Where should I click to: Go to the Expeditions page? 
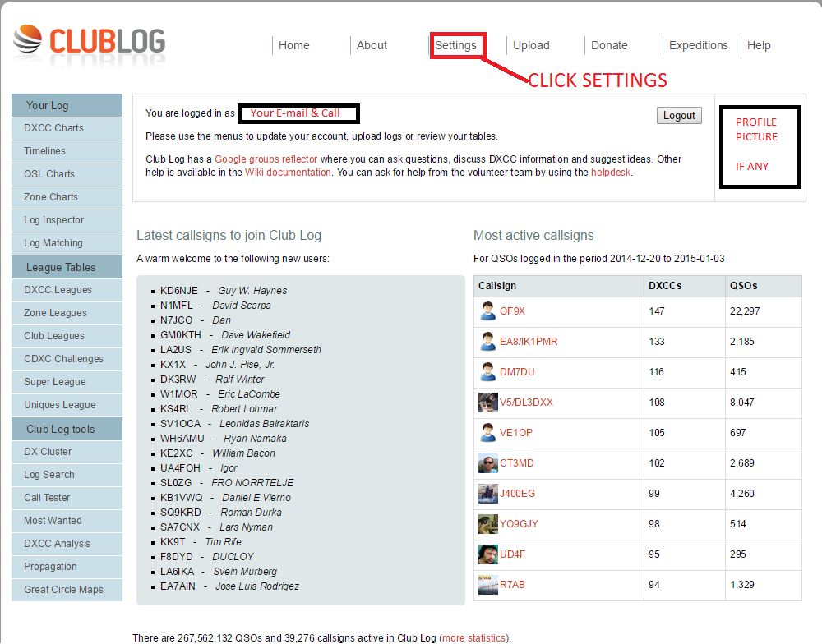[x=698, y=46]
